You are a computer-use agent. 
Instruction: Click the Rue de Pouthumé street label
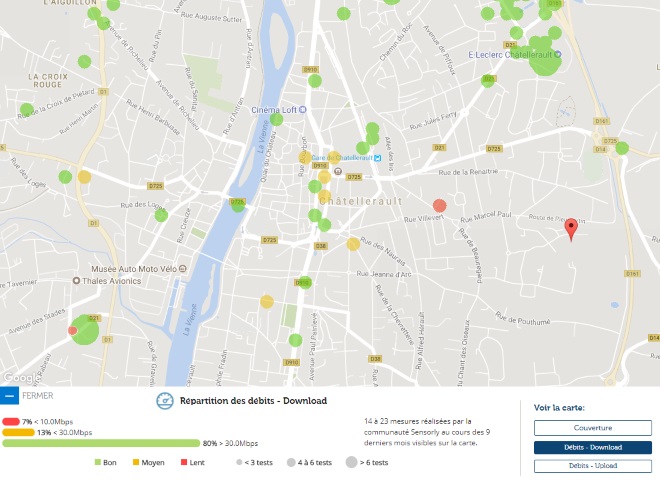point(523,318)
